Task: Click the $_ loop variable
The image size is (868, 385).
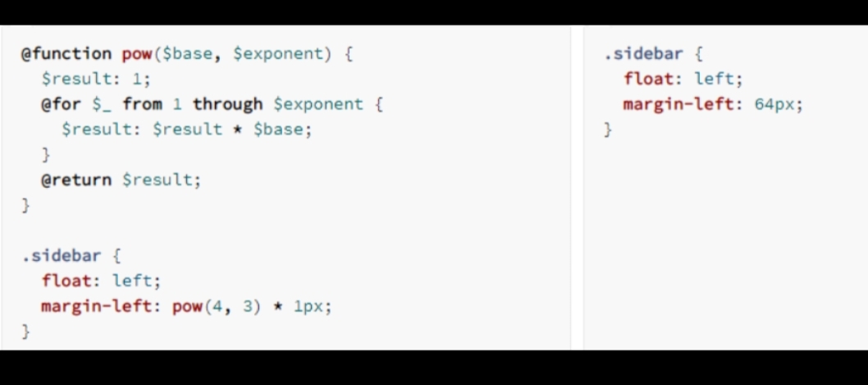Action: [102, 104]
